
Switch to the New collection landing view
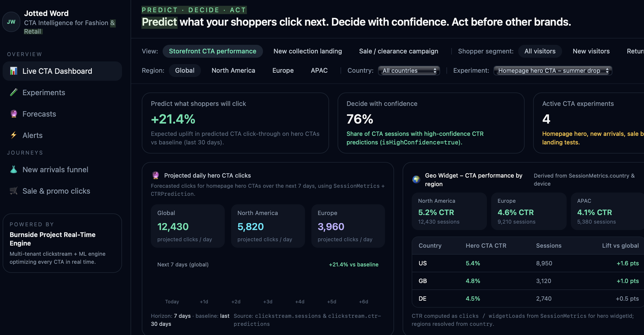click(x=307, y=51)
